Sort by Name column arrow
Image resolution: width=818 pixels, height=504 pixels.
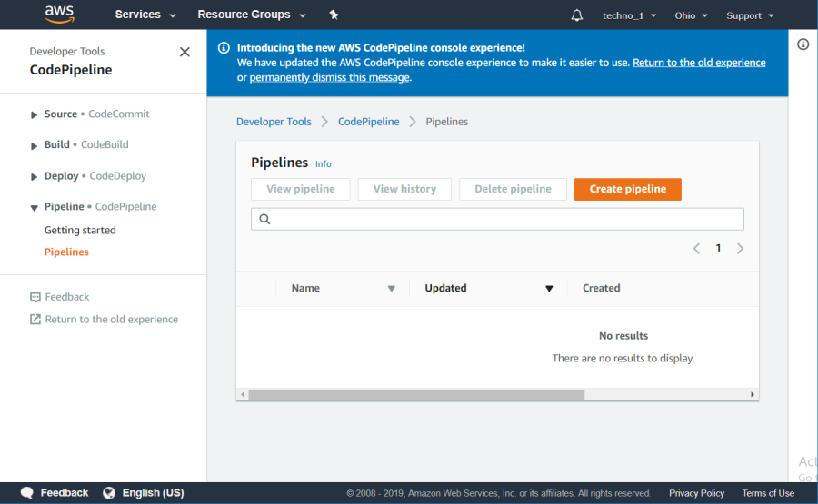click(391, 288)
